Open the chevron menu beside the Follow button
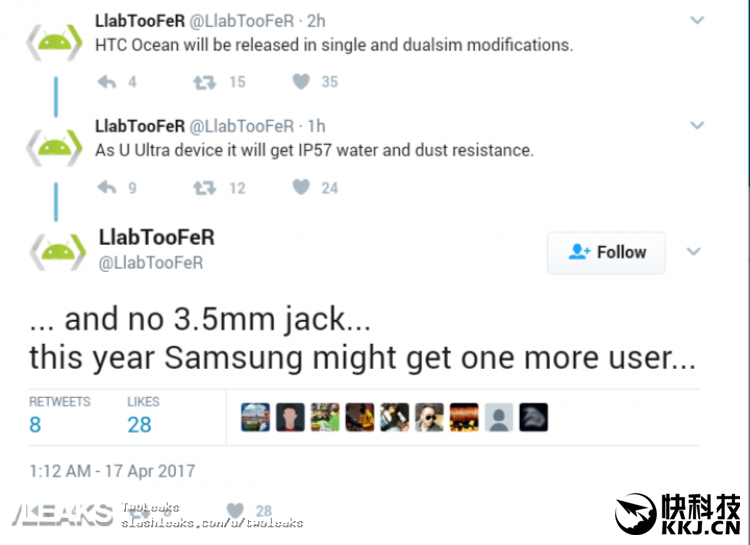 point(694,251)
